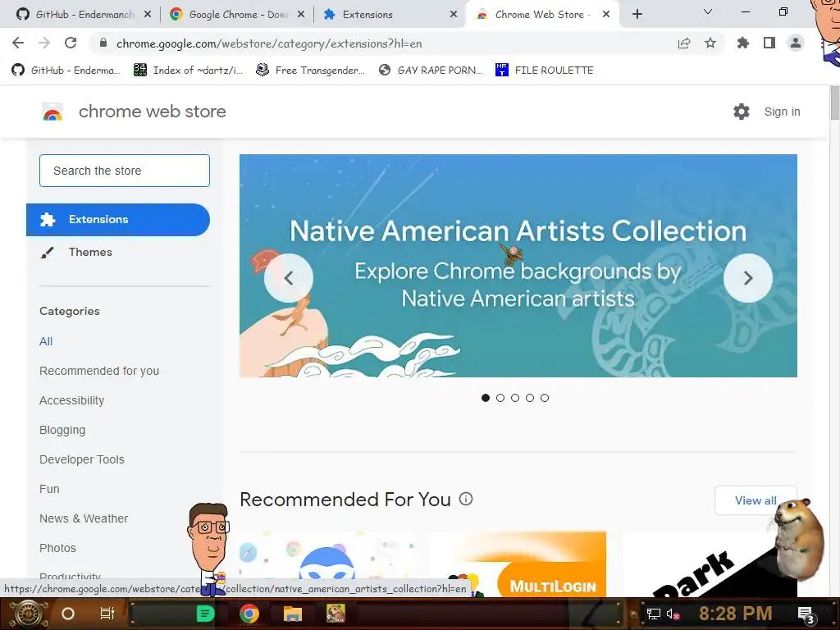
Task: Click View all recommended extensions
Action: [x=756, y=500]
